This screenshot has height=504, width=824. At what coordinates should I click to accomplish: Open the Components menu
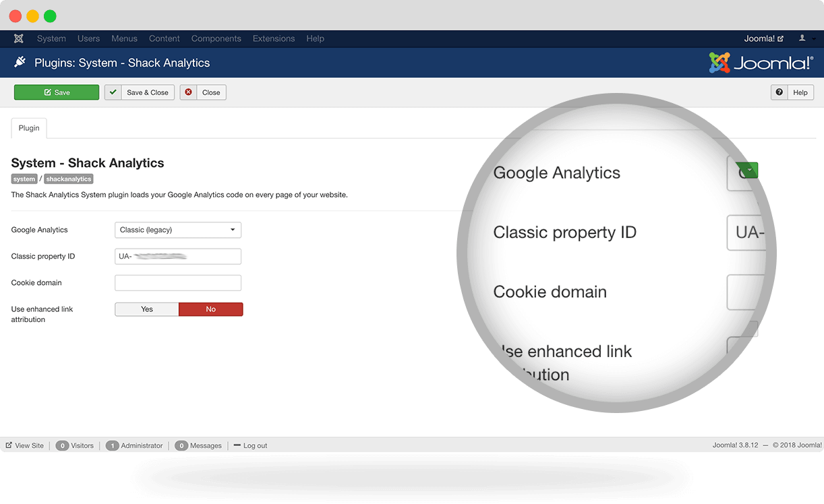coord(216,38)
